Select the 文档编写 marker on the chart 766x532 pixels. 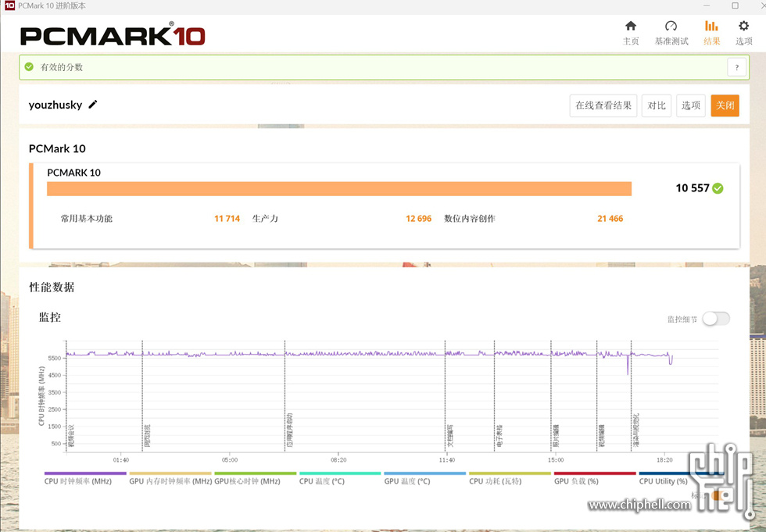tap(450, 436)
